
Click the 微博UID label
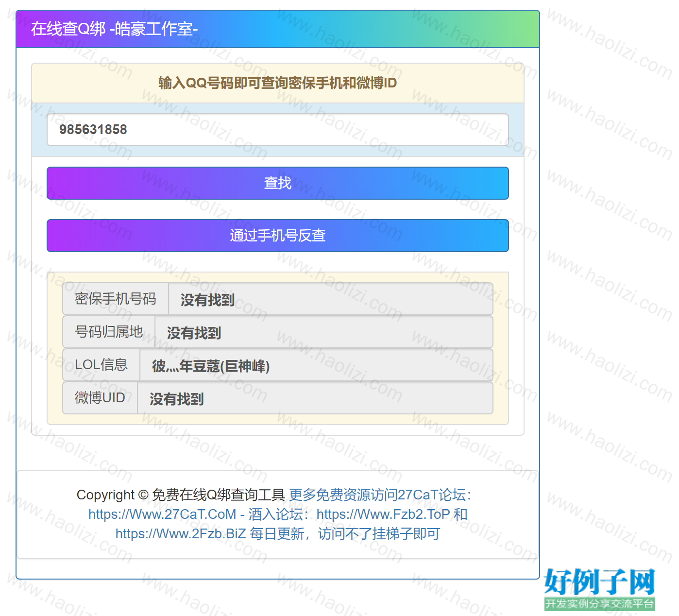pos(100,398)
